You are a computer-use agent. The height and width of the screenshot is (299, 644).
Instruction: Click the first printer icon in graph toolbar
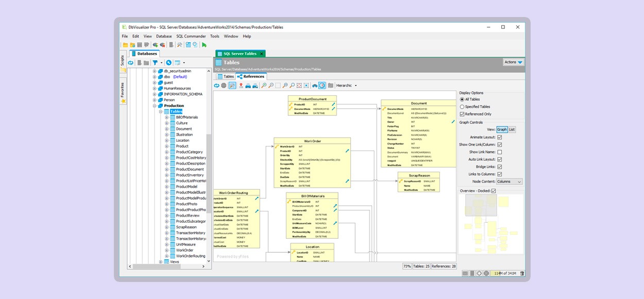point(248,86)
